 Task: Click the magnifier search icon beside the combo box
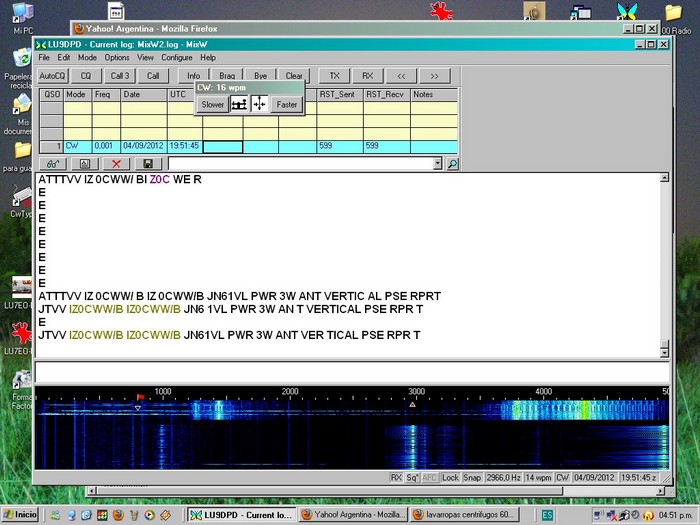pos(452,163)
